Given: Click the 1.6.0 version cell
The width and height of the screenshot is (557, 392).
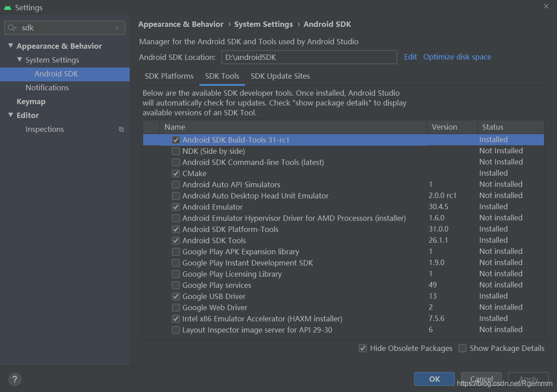Looking at the screenshot, I should [437, 218].
